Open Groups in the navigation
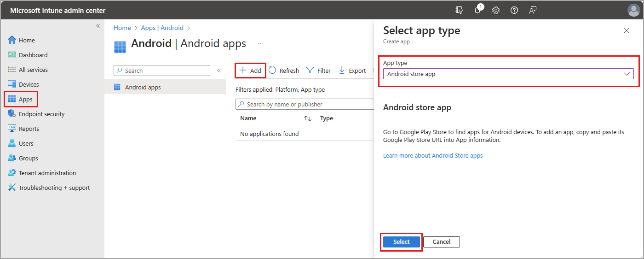The width and height of the screenshot is (644, 259). pos(23,158)
